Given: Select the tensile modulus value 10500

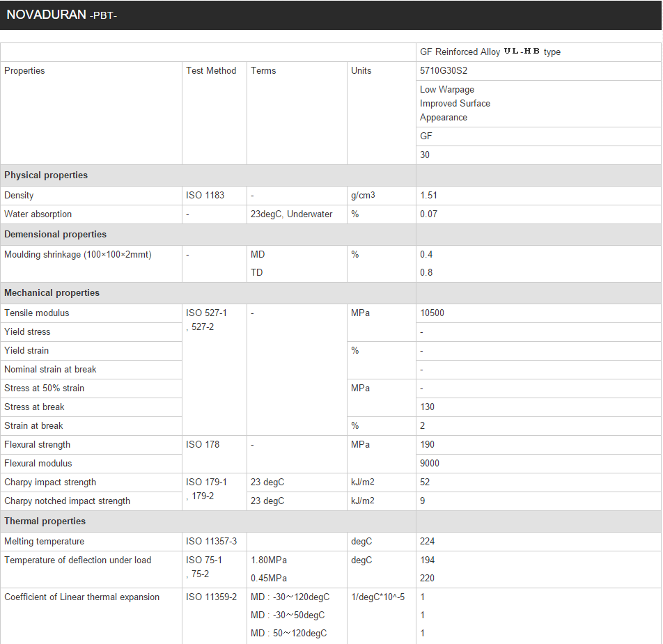Looking at the screenshot, I should [432, 313].
